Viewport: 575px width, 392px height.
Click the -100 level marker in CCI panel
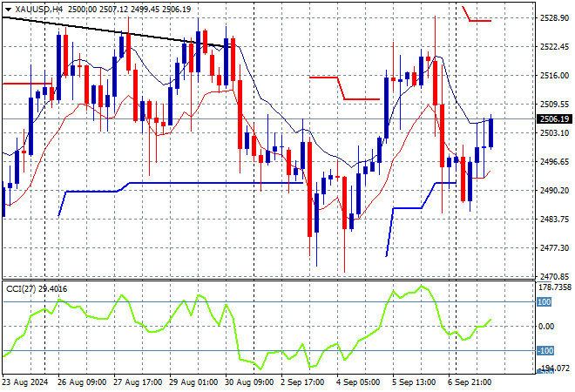(x=545, y=350)
